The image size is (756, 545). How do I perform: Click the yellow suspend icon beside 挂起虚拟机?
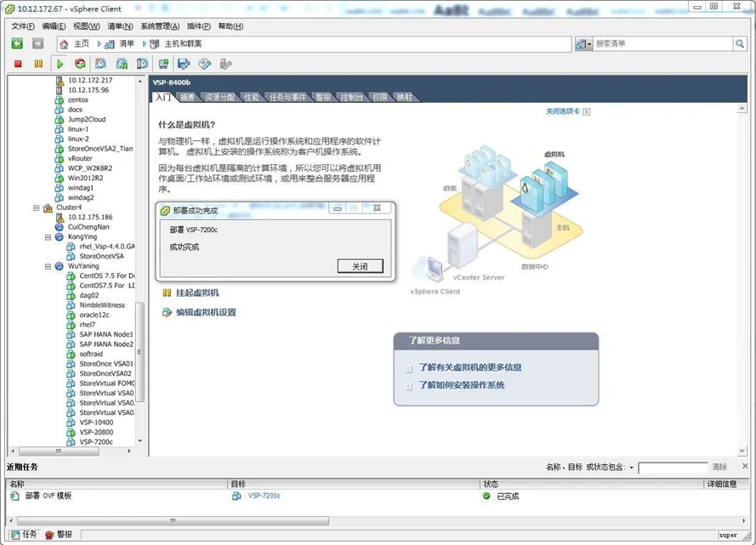click(167, 292)
